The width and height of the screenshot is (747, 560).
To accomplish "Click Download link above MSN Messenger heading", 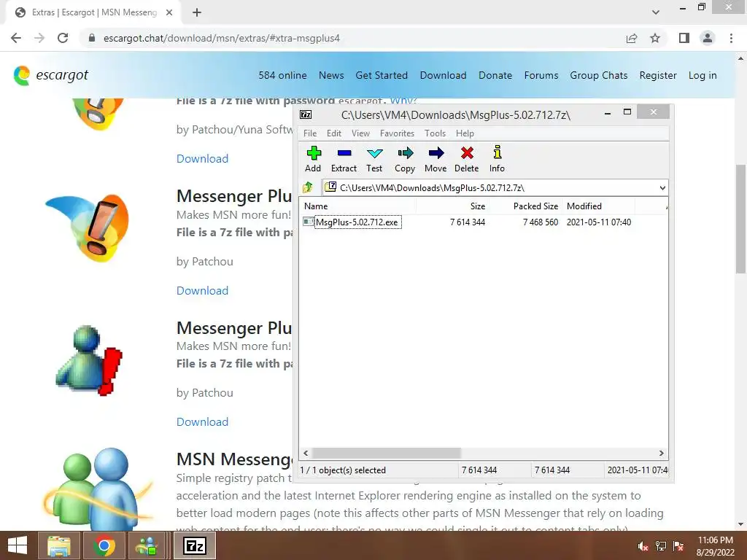I will (x=203, y=422).
